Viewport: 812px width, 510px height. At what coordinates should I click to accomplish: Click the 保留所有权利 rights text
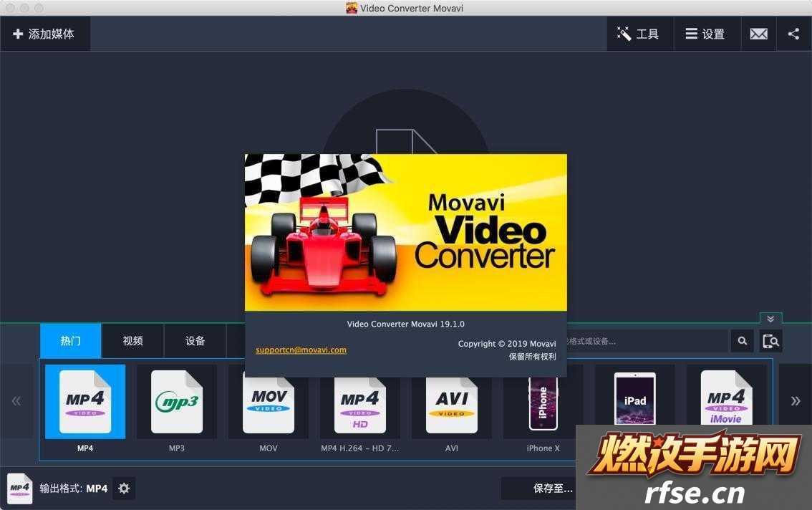tap(532, 357)
